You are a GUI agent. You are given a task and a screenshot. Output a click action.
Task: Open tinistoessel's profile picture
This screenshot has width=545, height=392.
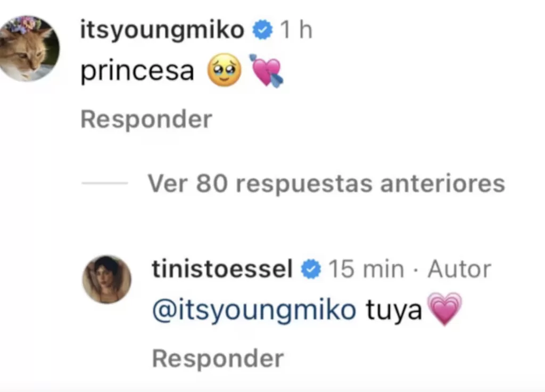coord(106,279)
